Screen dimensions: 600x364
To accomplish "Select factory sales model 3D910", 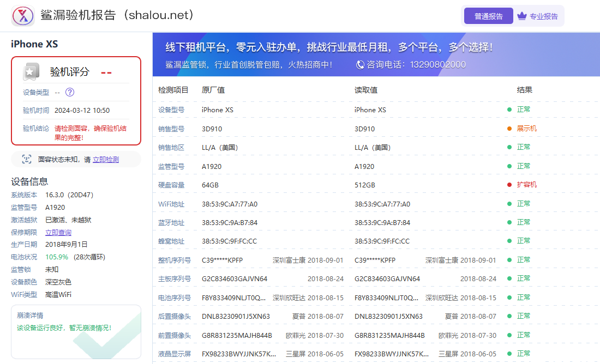I will (x=212, y=129).
